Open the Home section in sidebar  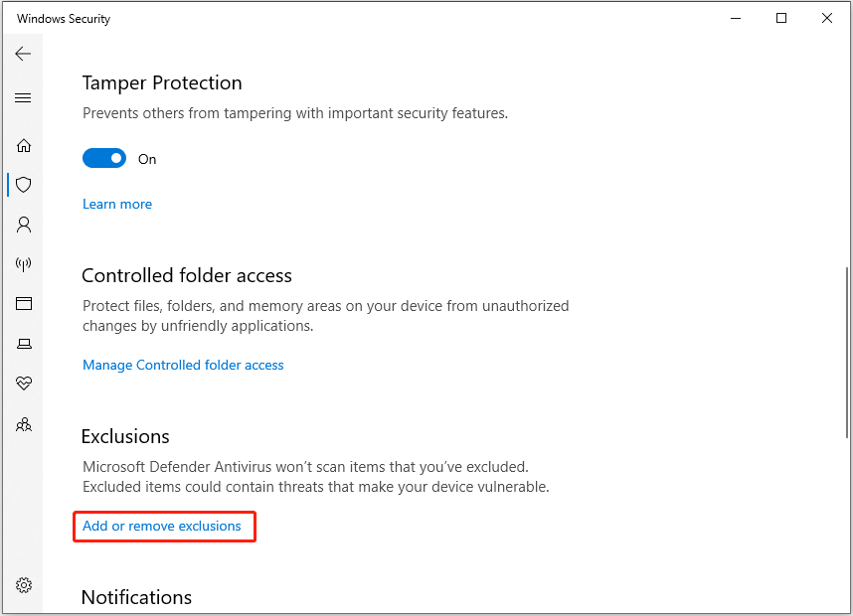(24, 145)
